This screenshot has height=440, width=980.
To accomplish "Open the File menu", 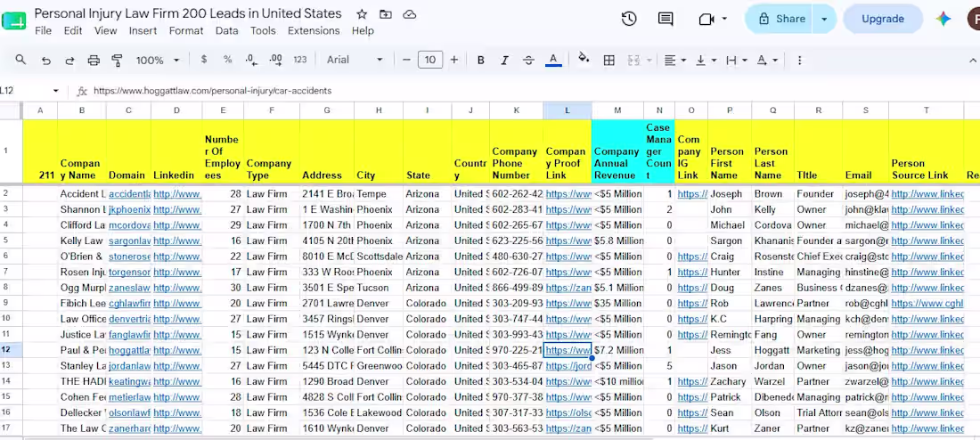I will 43,30.
